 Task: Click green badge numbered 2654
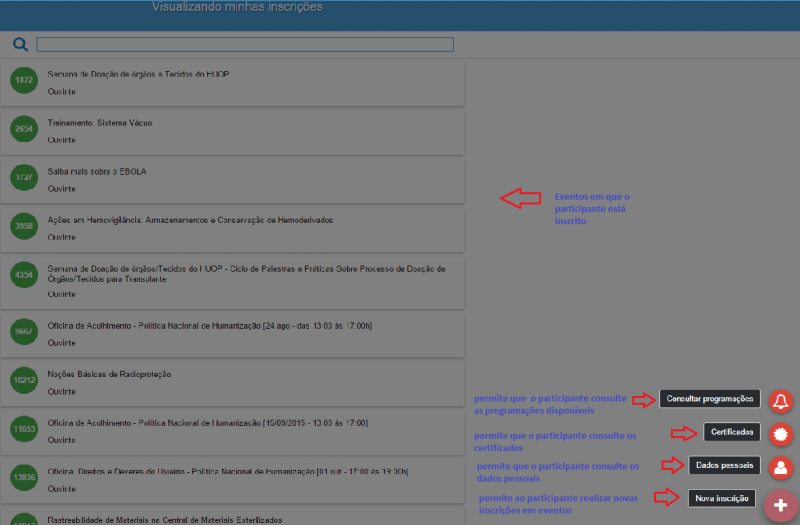point(23,130)
